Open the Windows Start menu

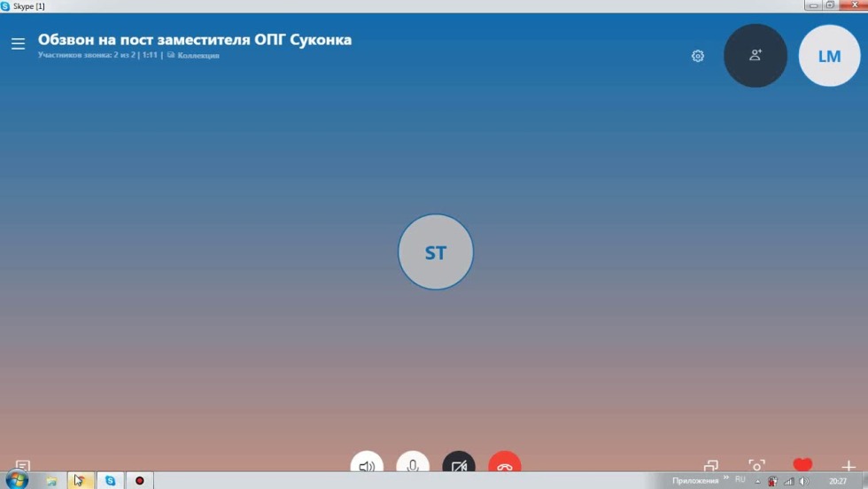point(16,480)
